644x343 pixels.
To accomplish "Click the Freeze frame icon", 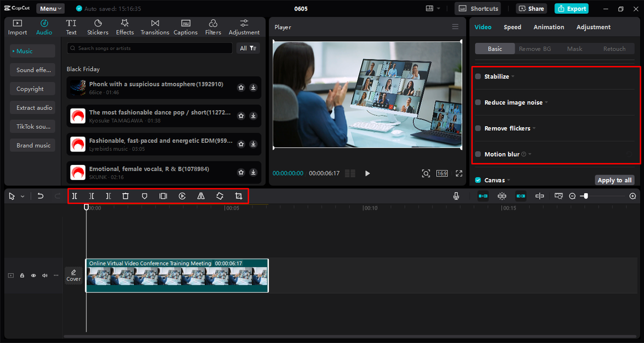I will click(163, 196).
